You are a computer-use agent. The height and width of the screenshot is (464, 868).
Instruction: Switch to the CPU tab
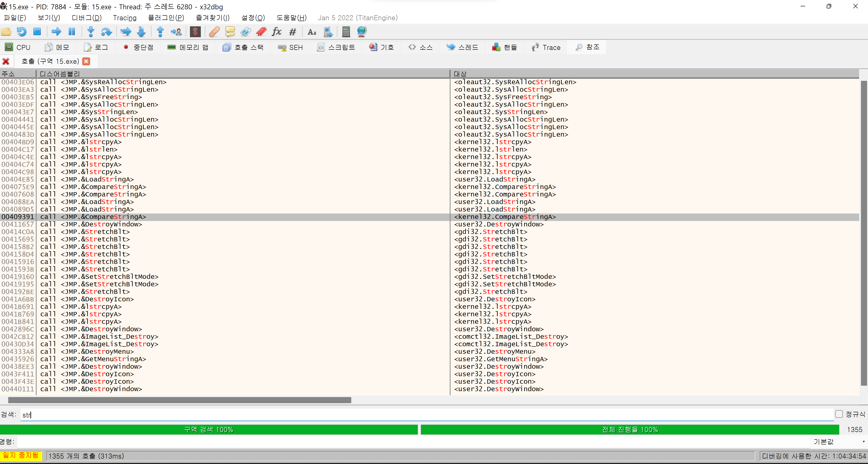pyautogui.click(x=18, y=47)
